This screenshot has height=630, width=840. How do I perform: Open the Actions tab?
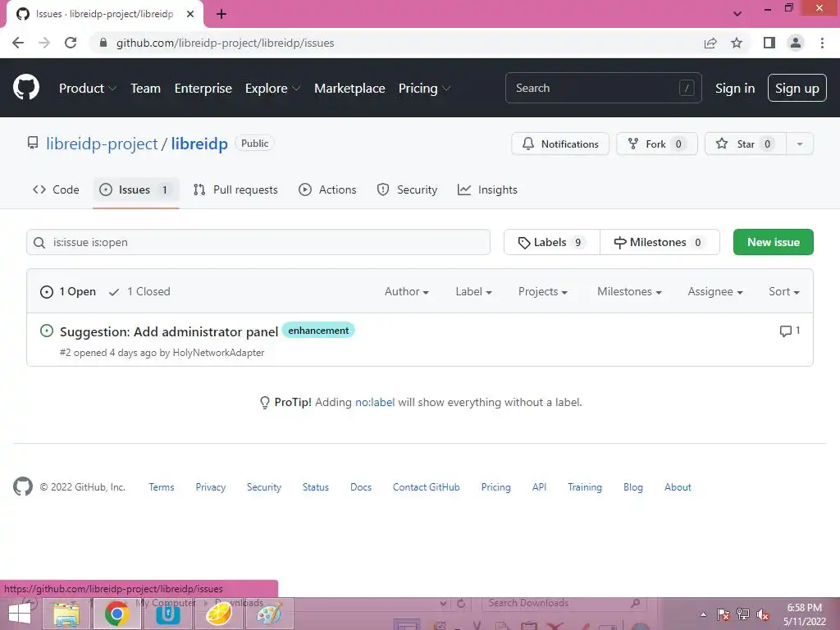327,189
